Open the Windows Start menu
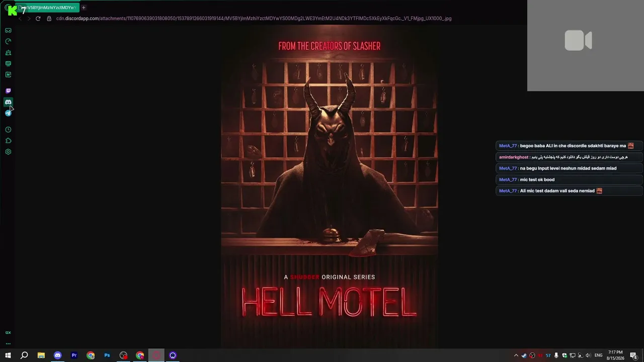 coord(8,355)
